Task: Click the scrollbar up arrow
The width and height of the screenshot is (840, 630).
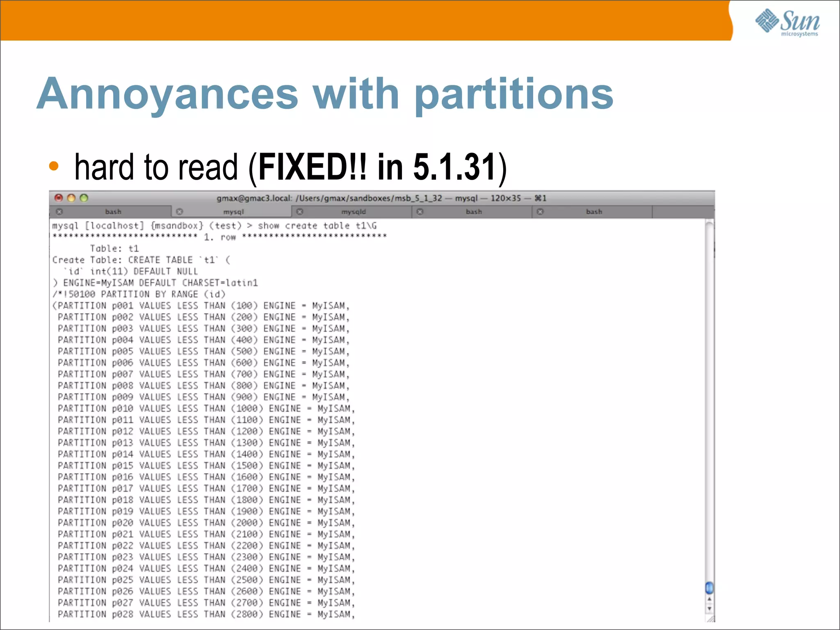Action: (709, 600)
